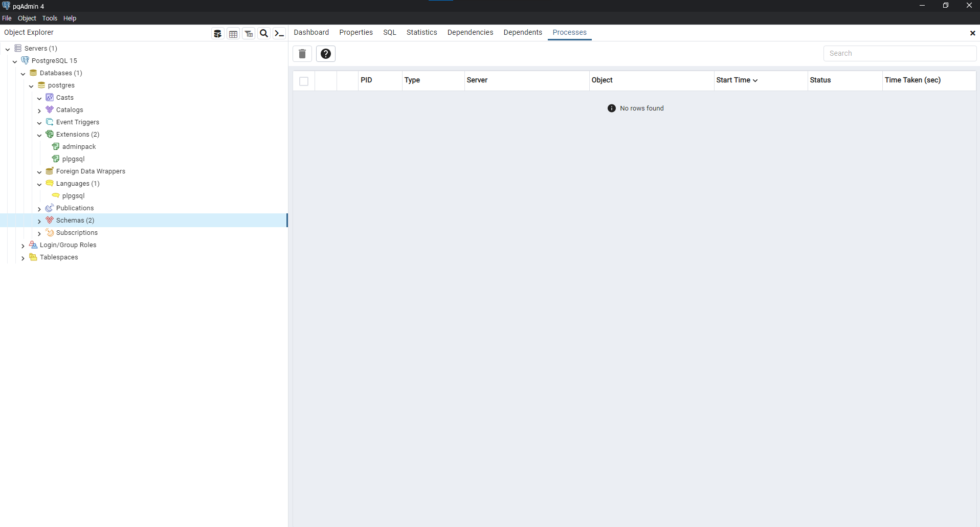Click the Languages node icon
The width and height of the screenshot is (980, 527).
50,183
